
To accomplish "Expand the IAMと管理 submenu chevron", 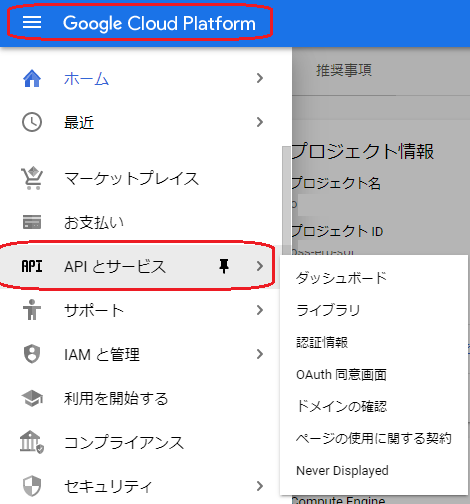I will pyautogui.click(x=260, y=354).
